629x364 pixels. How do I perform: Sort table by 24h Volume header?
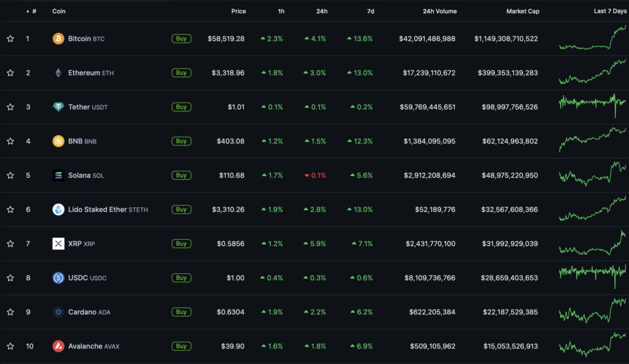439,11
